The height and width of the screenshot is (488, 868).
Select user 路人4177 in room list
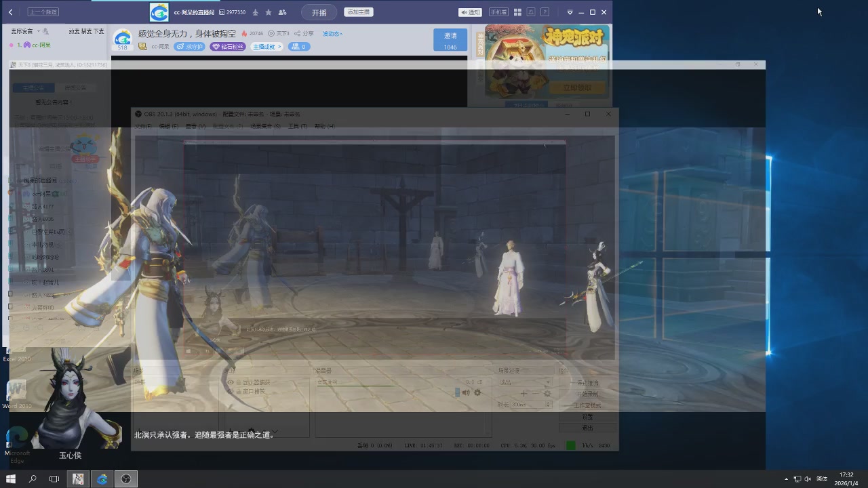click(43, 207)
